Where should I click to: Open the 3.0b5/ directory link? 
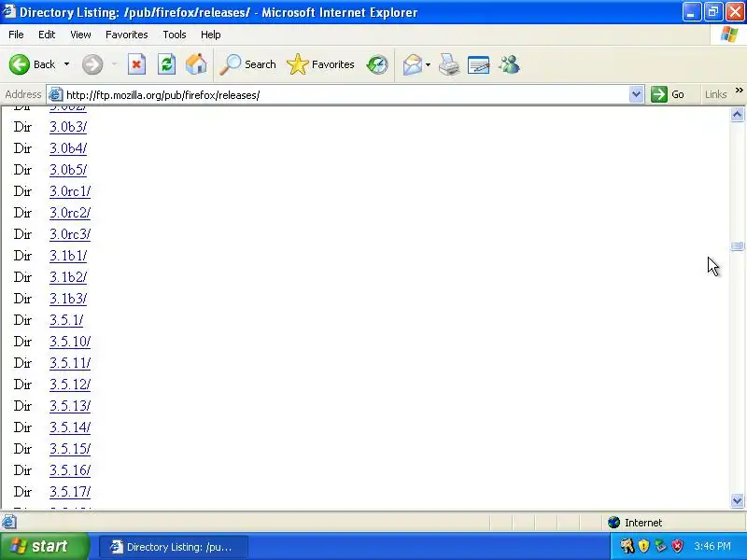click(x=68, y=170)
